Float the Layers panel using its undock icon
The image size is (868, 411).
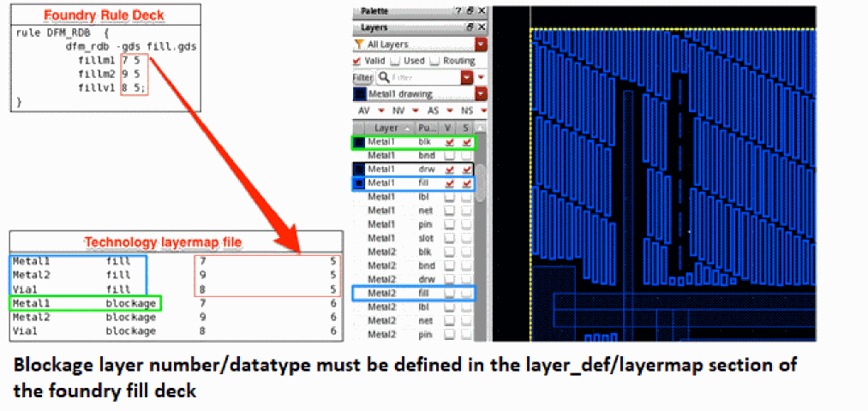[x=470, y=27]
